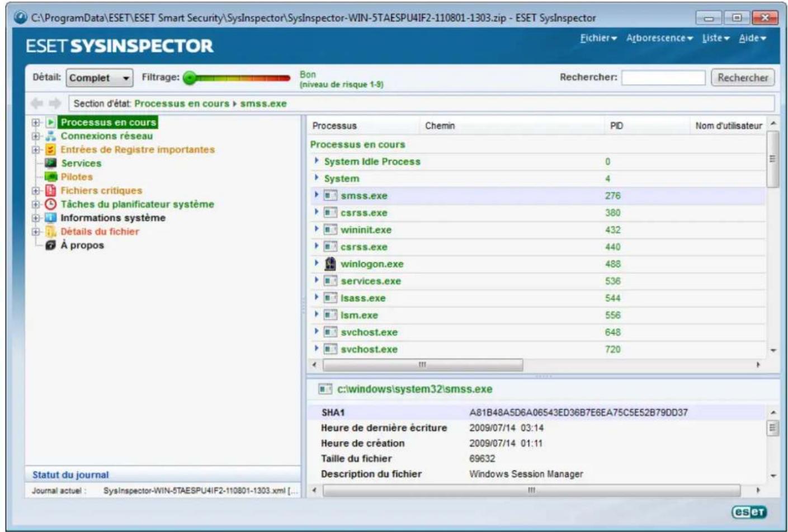
Task: Click the smss.exe process icon
Action: click(331, 195)
